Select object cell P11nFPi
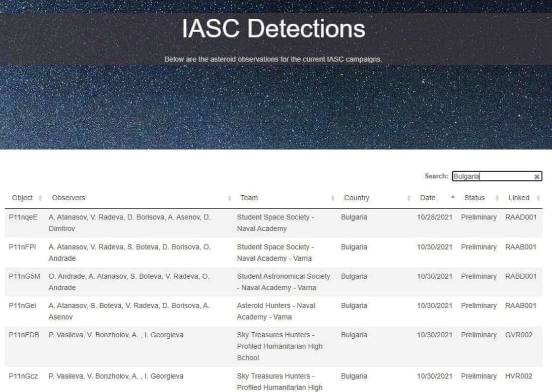Image resolution: width=552 pixels, height=392 pixels. [22, 247]
